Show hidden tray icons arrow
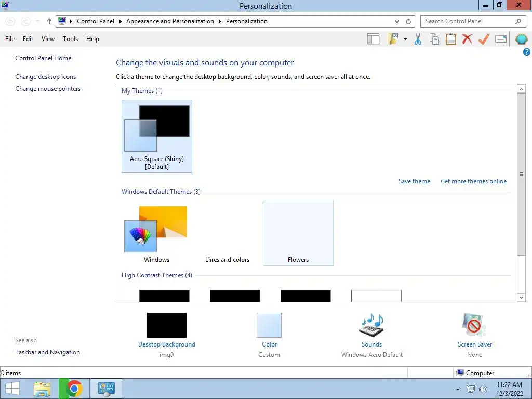 click(x=458, y=389)
